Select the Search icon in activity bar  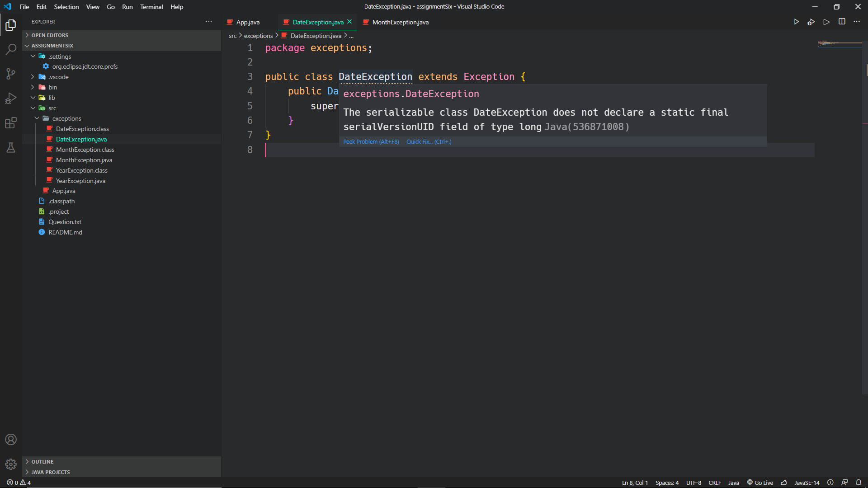[x=10, y=50]
